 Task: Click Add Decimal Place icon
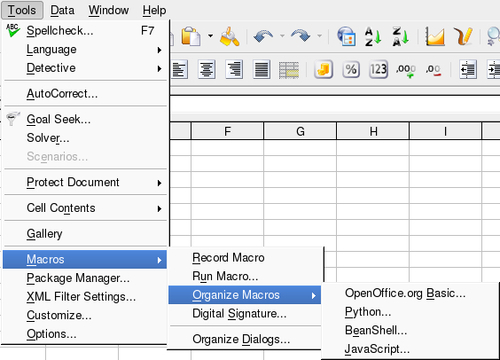tap(406, 70)
